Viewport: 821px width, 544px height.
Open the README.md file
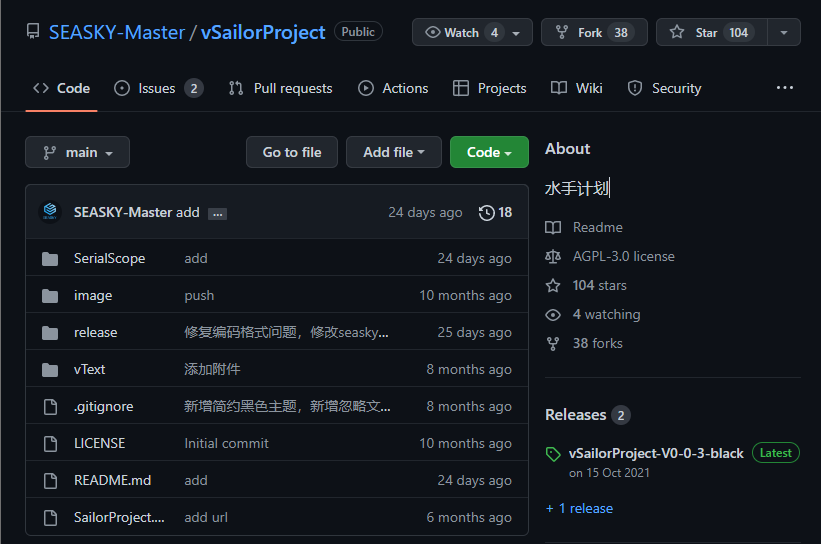pos(113,481)
